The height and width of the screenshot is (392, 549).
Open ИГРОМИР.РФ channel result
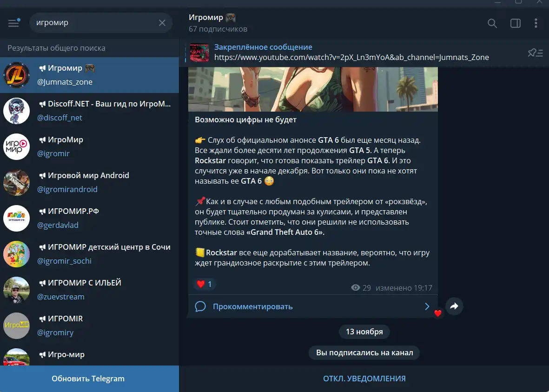89,218
